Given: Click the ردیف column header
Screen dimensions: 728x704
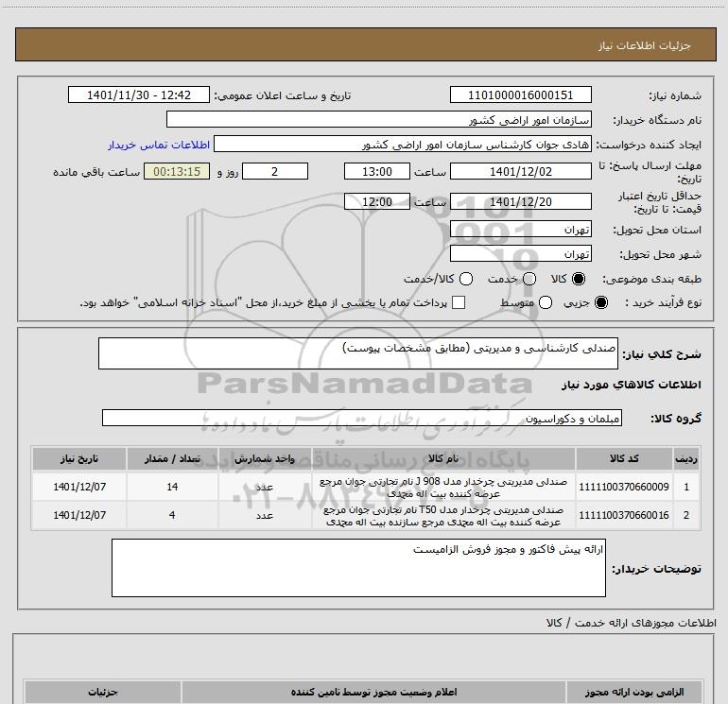Looking at the screenshot, I should (686, 458).
